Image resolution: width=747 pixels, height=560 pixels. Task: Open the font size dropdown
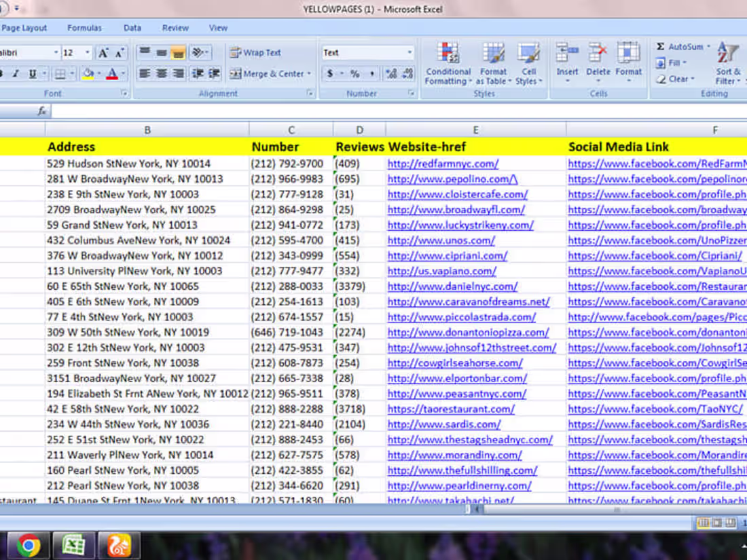(87, 52)
